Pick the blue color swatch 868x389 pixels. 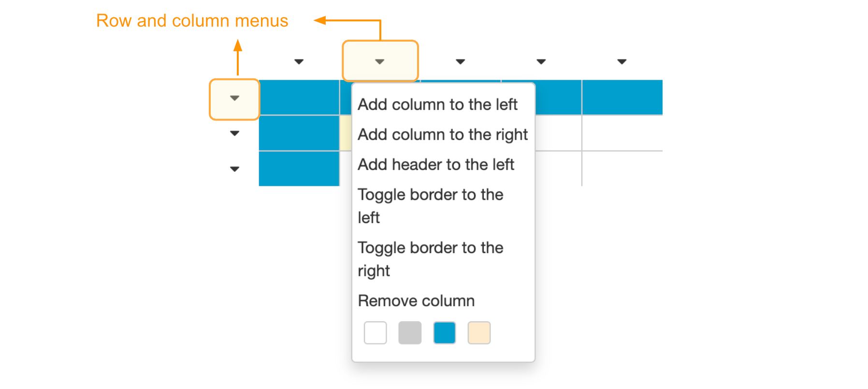444,333
